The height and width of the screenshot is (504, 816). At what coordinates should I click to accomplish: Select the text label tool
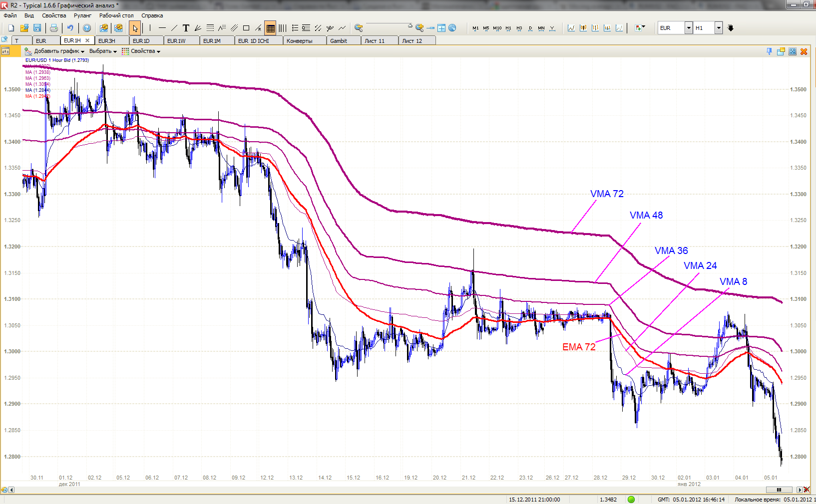tap(186, 28)
